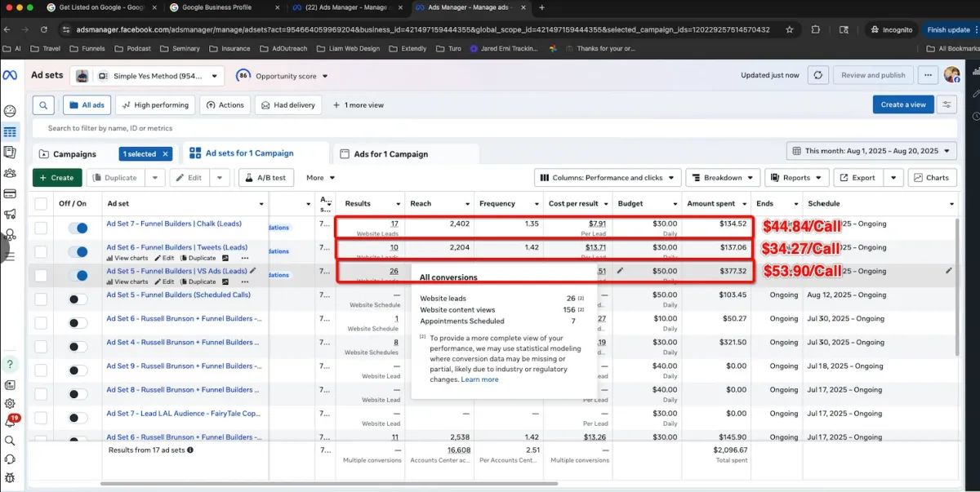Enable Ad Set 5 Scheduled Calls toggle

(x=78, y=299)
